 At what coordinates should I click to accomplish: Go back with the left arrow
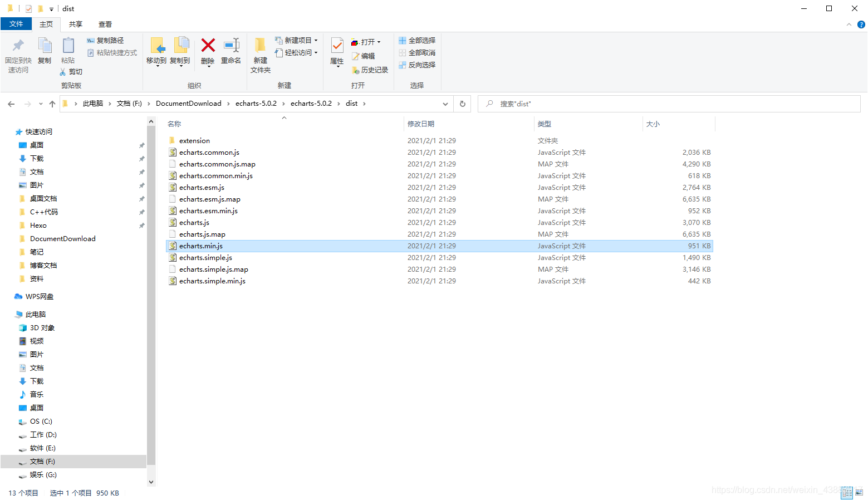[x=11, y=104]
